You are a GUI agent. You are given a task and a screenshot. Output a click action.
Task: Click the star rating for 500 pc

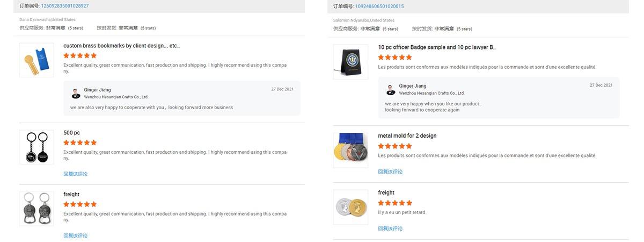pyautogui.click(x=80, y=143)
